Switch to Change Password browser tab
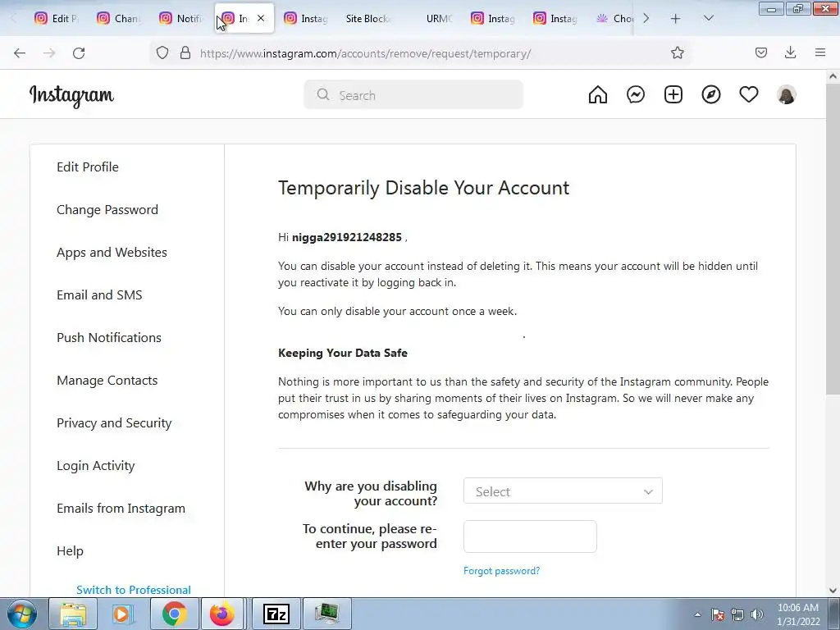Screen dimensions: 840x630 point(118,19)
